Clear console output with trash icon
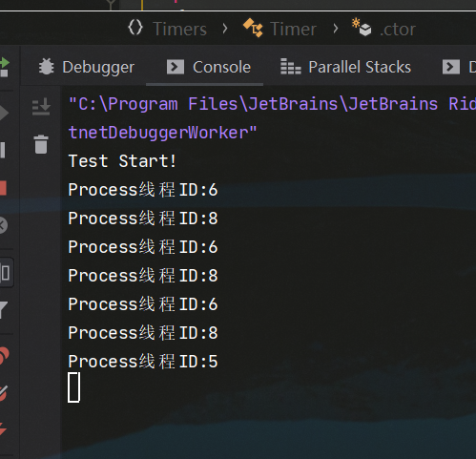 pos(41,144)
